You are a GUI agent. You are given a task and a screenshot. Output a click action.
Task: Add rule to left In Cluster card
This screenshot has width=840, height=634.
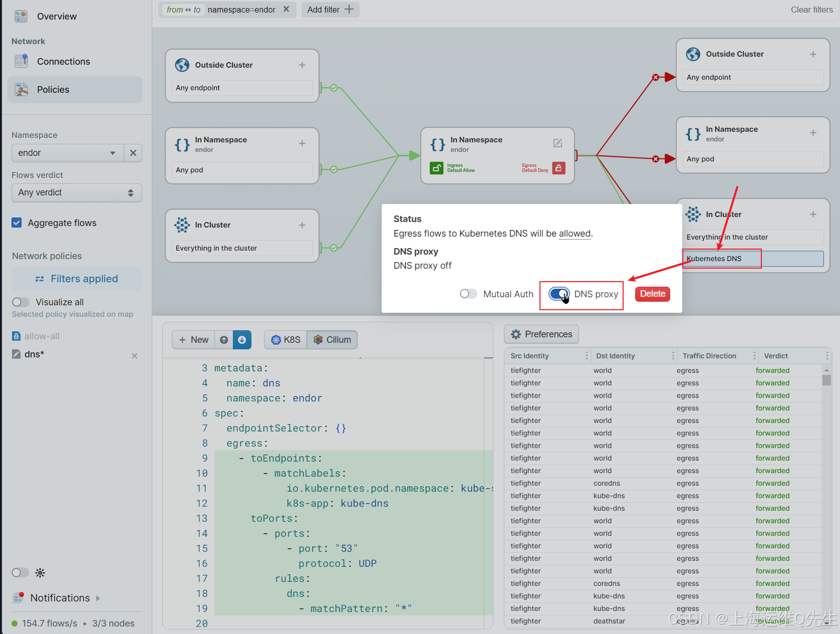click(302, 225)
